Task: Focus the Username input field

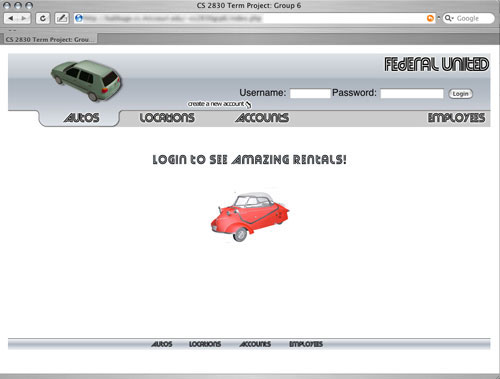Action: tap(310, 93)
